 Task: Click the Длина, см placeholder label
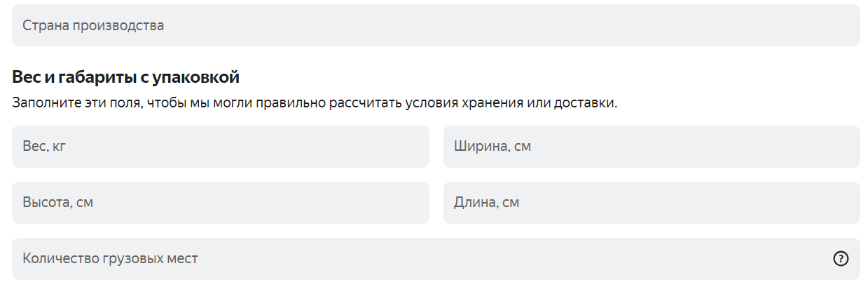click(x=486, y=203)
